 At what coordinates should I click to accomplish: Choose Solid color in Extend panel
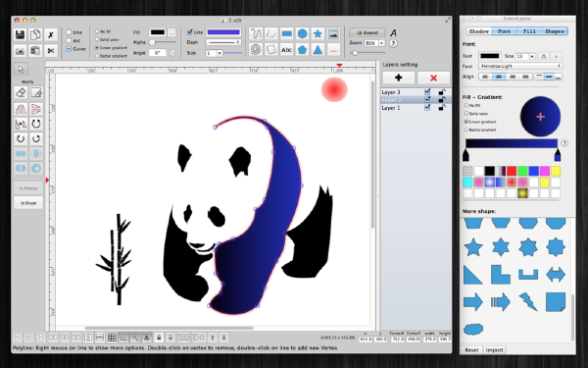(466, 114)
